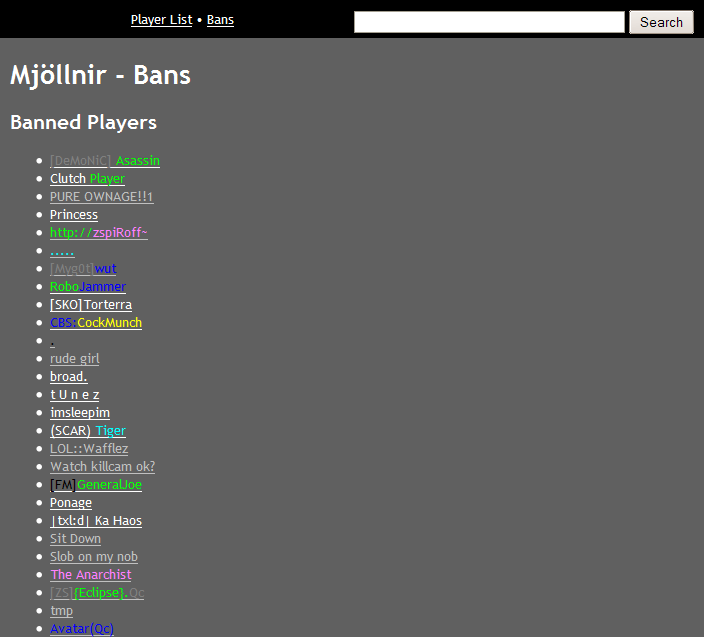Screen dimensions: 704x637
Task: Select the [SKO]Torterra entry
Action: pos(91,304)
